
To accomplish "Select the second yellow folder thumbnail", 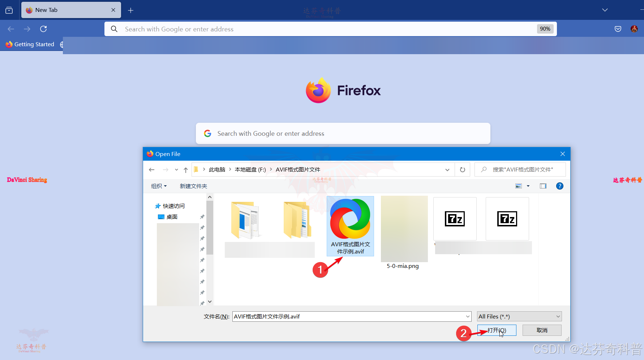I will click(x=297, y=220).
